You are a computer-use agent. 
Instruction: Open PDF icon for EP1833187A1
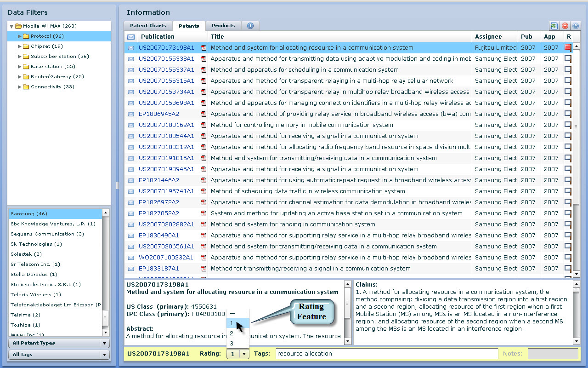click(x=204, y=269)
